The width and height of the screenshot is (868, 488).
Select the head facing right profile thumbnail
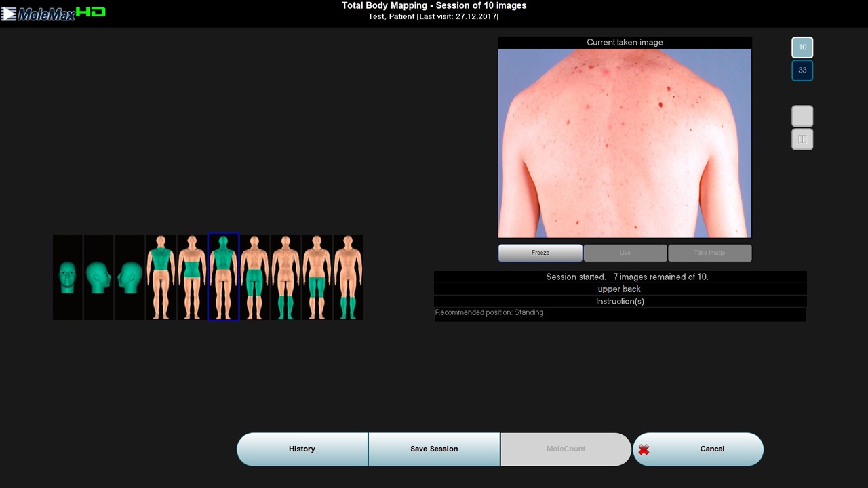tap(99, 277)
